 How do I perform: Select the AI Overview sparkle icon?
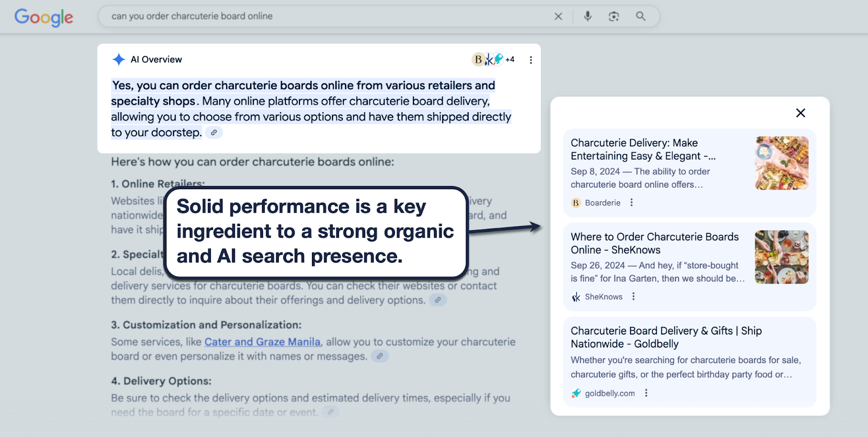tap(118, 59)
